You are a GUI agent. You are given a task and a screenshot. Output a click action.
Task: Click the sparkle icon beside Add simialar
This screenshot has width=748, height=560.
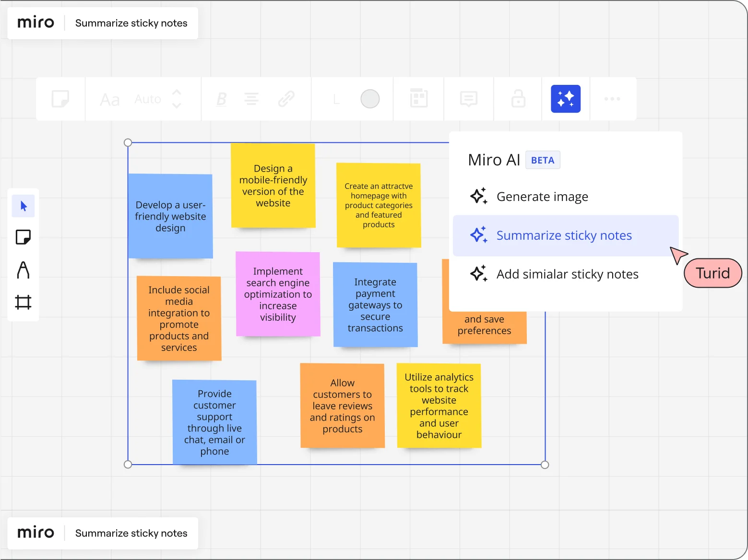click(479, 273)
